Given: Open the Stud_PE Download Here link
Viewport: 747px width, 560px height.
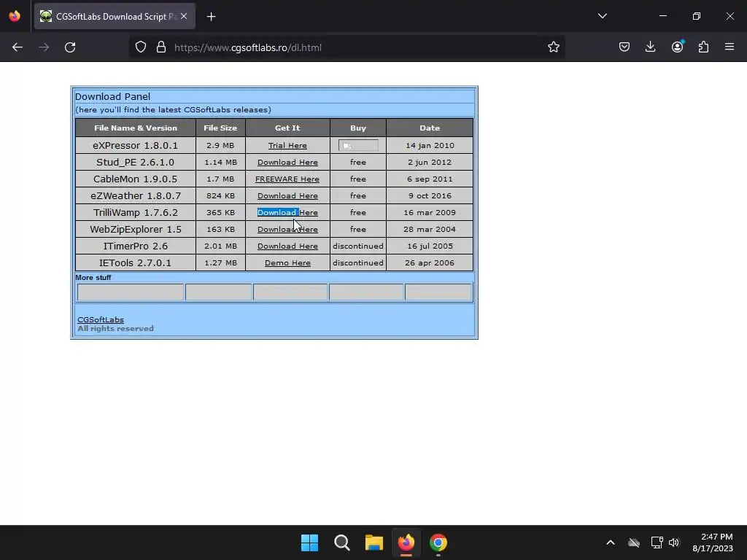Looking at the screenshot, I should point(287,163).
